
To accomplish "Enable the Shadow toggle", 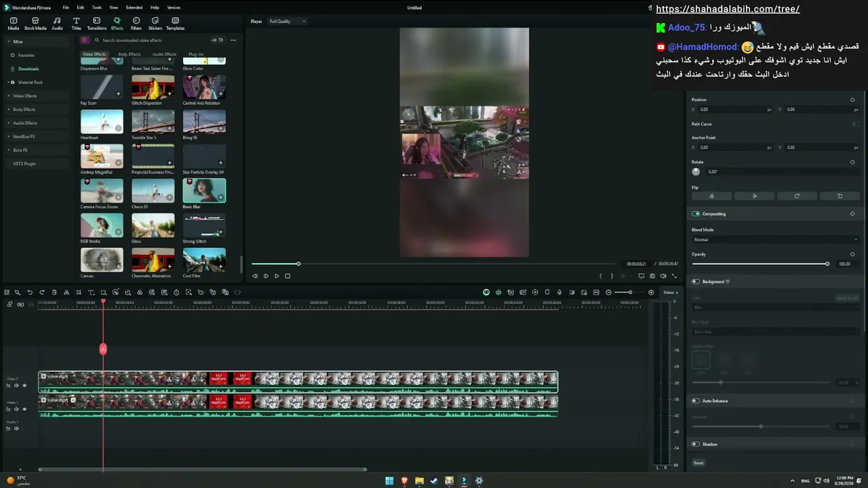I will (696, 444).
